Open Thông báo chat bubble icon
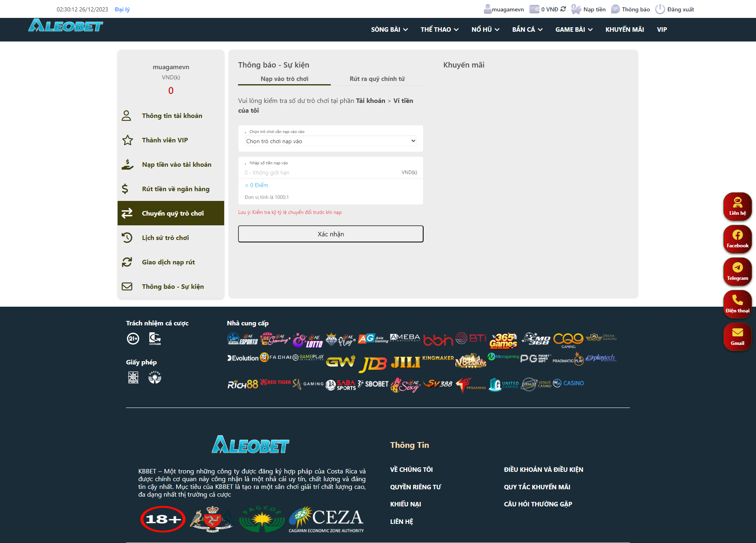The height and width of the screenshot is (543, 756). point(616,9)
